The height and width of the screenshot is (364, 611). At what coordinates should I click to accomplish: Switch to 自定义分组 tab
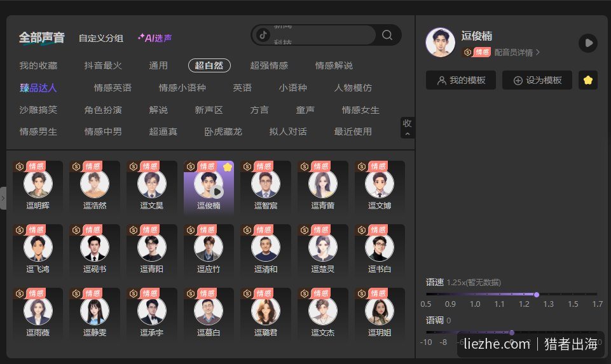point(101,37)
